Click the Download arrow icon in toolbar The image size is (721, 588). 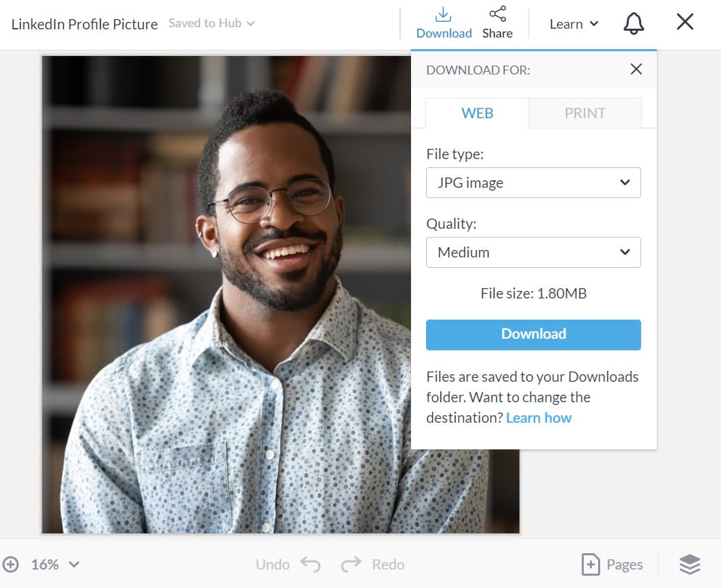pos(443,15)
